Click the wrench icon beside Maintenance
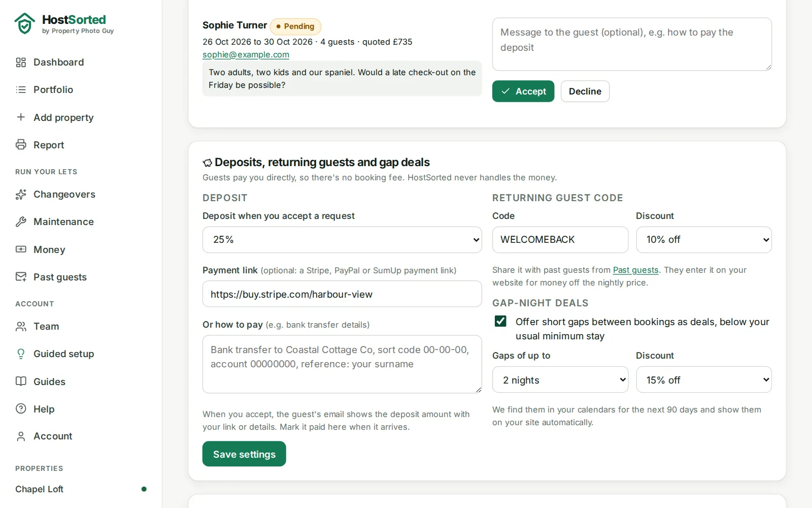The height and width of the screenshot is (508, 812). pos(21,222)
